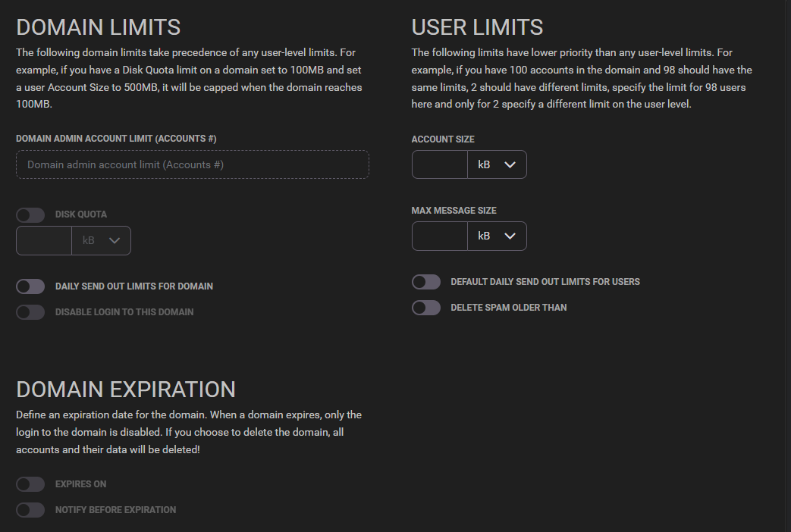
Task: Turn on Daily Send Out Limits for Domain
Action: pos(30,286)
